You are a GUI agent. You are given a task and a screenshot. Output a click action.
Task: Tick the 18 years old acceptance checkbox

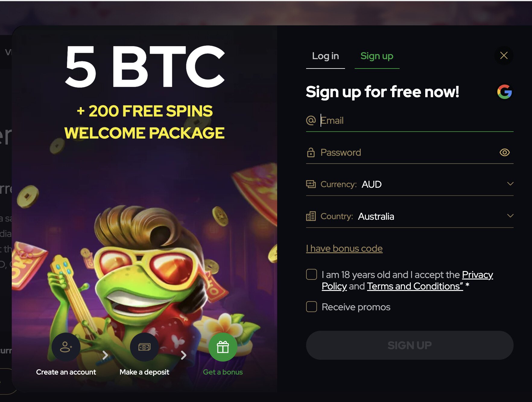(312, 275)
